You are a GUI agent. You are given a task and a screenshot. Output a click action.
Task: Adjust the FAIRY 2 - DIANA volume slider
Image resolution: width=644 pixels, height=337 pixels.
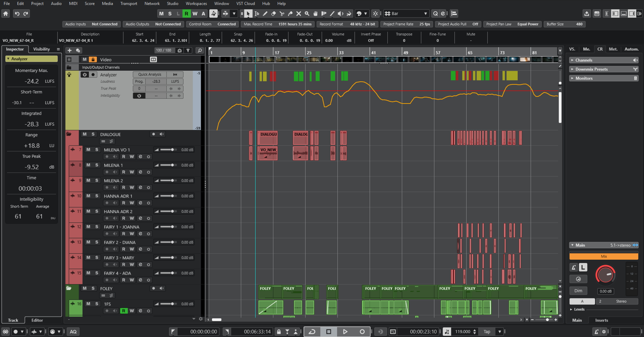click(172, 242)
